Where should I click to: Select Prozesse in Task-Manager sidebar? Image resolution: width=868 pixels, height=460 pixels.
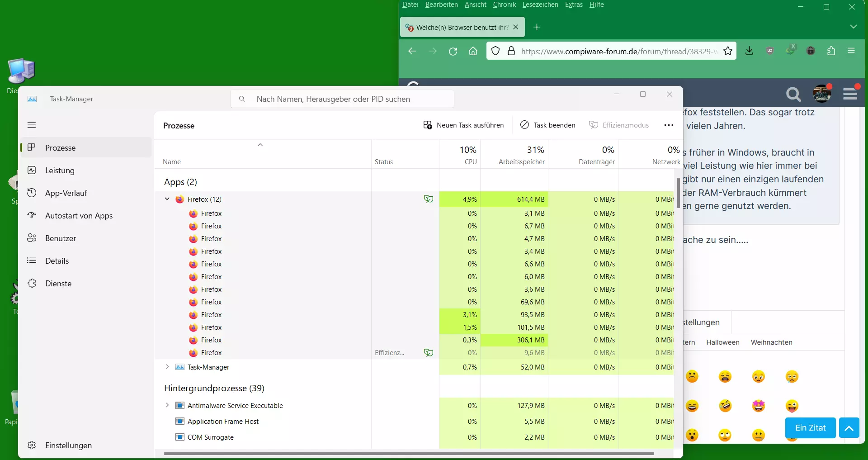tap(86, 147)
